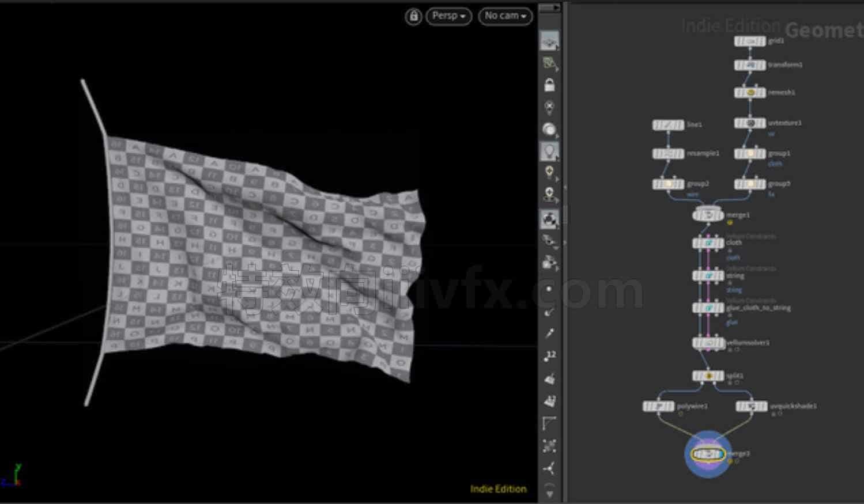
Task: Select the vellumsolver1 node
Action: (x=708, y=343)
